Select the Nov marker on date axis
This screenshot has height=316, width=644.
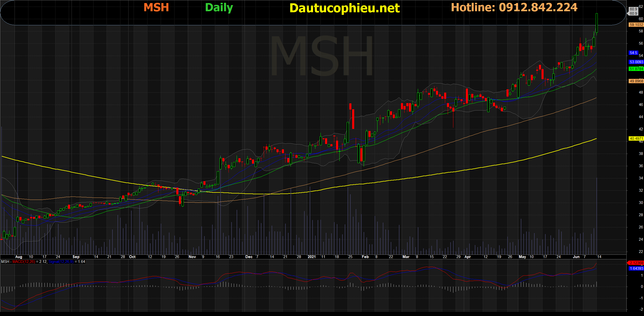point(192,257)
